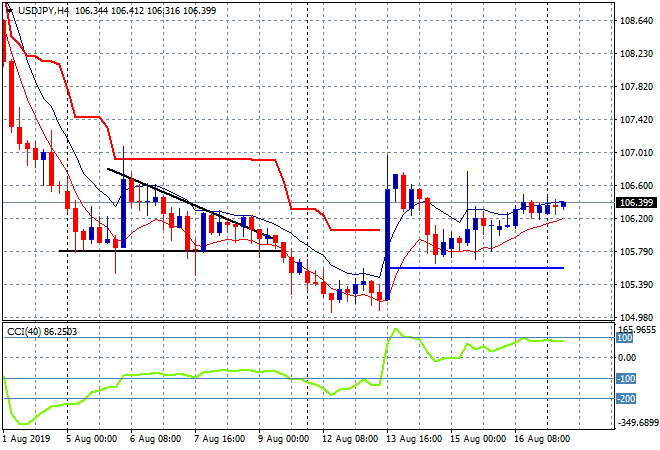Click the USDJPY,H4 chart title
The height and width of the screenshot is (450, 660).
[x=43, y=11]
